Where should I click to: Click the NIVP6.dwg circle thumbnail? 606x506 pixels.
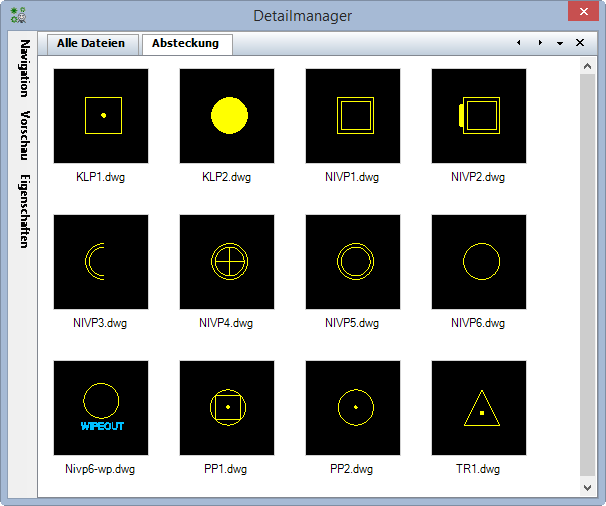pyautogui.click(x=479, y=262)
